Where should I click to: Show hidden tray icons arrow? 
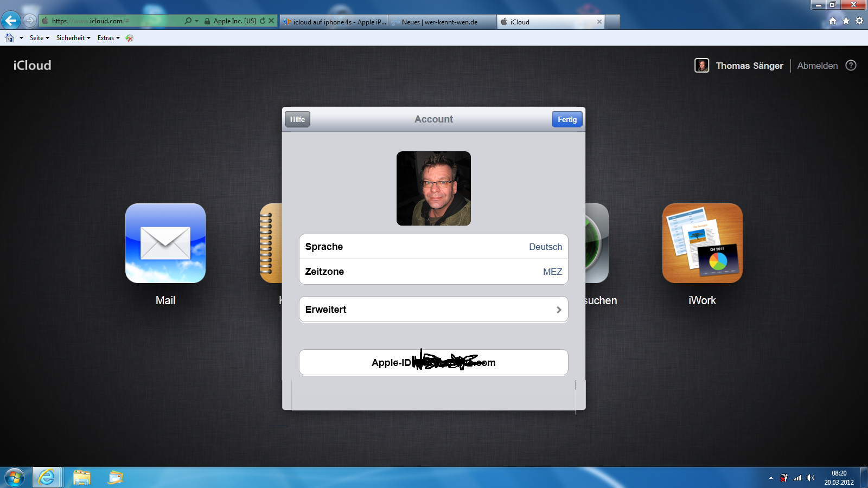coord(771,478)
